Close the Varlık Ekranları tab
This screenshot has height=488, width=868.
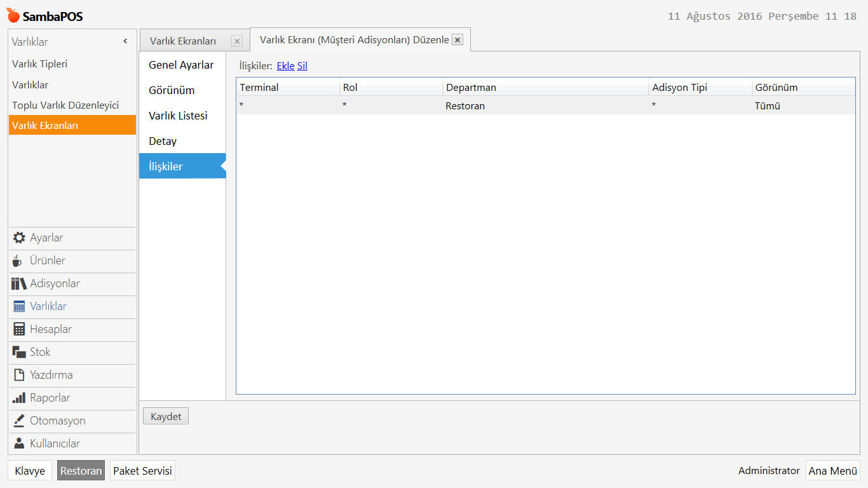coord(237,41)
